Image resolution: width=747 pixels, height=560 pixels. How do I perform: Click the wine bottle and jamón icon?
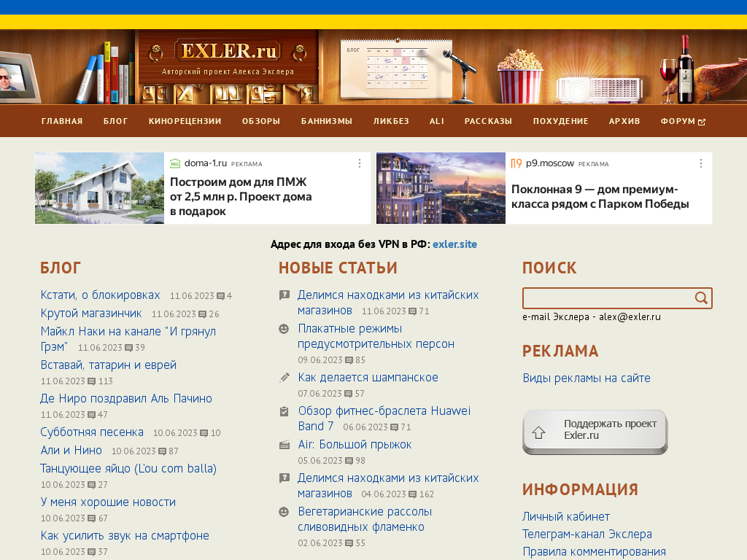703,69
